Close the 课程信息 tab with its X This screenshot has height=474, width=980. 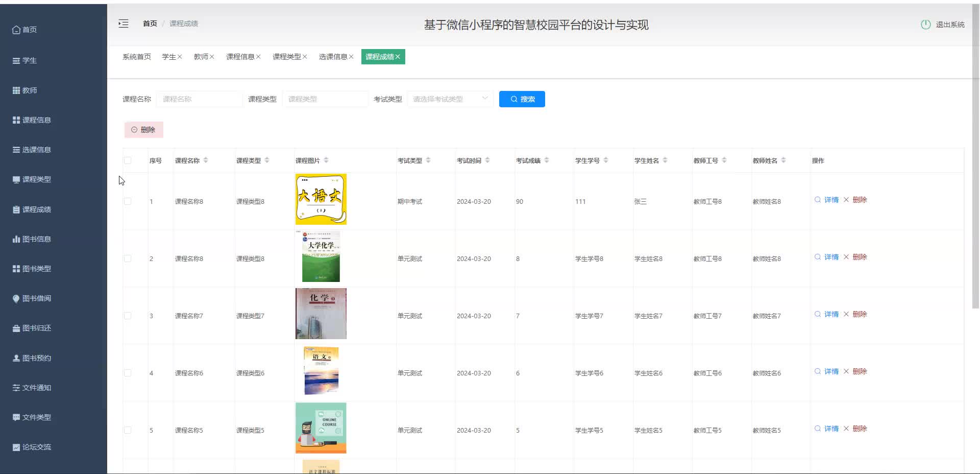click(258, 57)
